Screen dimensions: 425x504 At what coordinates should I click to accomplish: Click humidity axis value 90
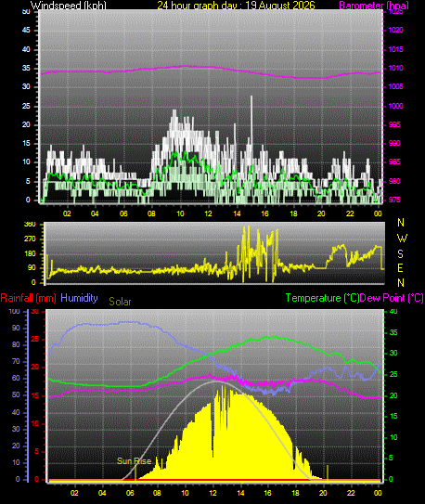(x=16, y=329)
